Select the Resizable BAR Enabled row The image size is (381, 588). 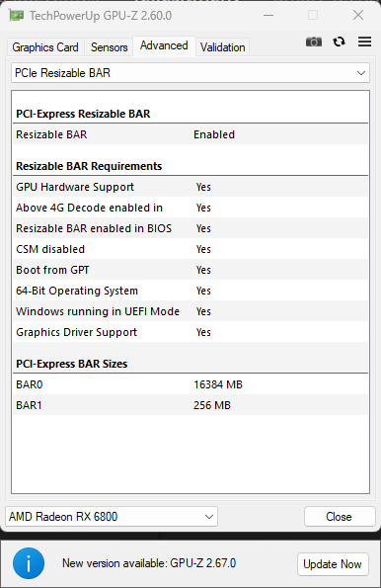[x=190, y=134]
